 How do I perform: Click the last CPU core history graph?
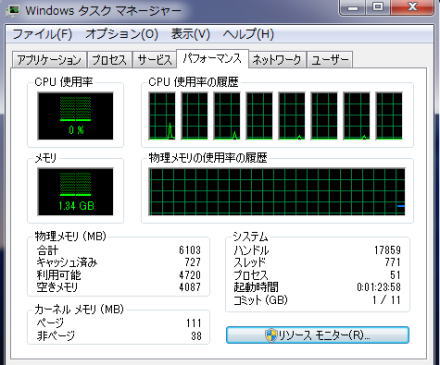(389, 116)
